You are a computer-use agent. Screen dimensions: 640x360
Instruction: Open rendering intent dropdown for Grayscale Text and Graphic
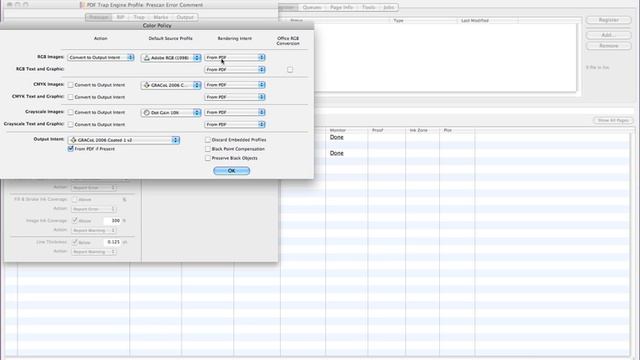(235, 124)
